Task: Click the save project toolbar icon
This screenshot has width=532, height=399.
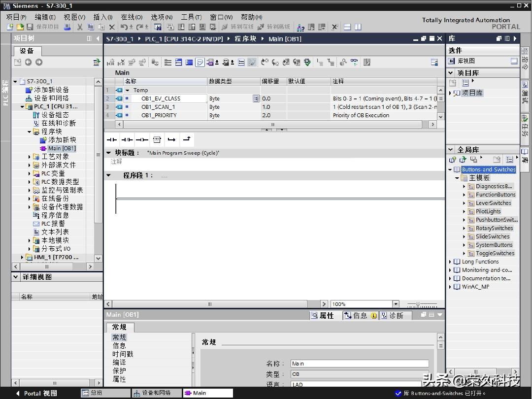Action: 30,27
